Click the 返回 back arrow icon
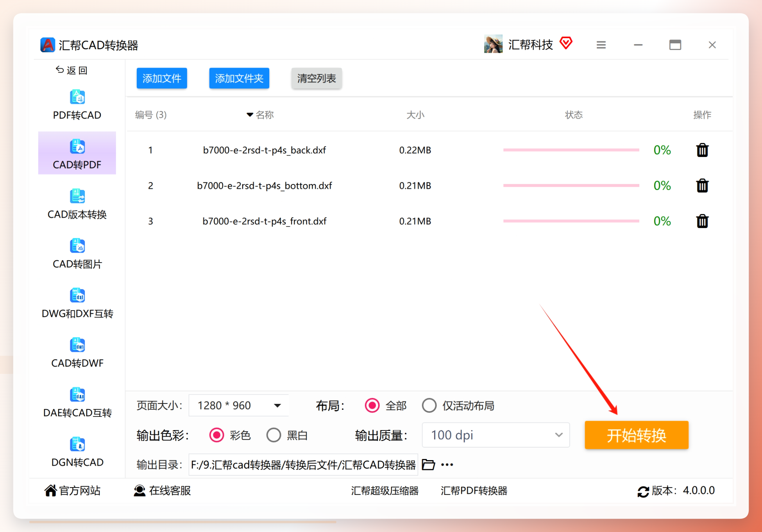This screenshot has height=532, width=762. tap(60, 70)
